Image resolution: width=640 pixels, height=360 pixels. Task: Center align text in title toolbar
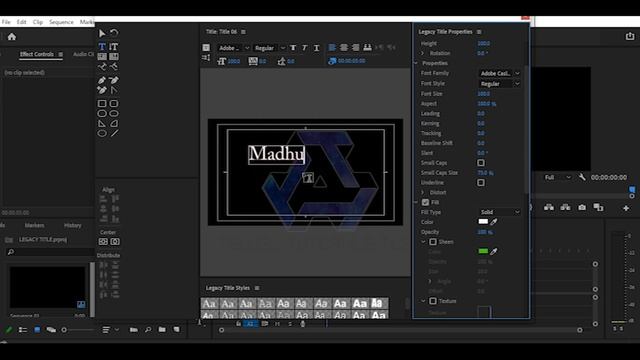coord(344,48)
